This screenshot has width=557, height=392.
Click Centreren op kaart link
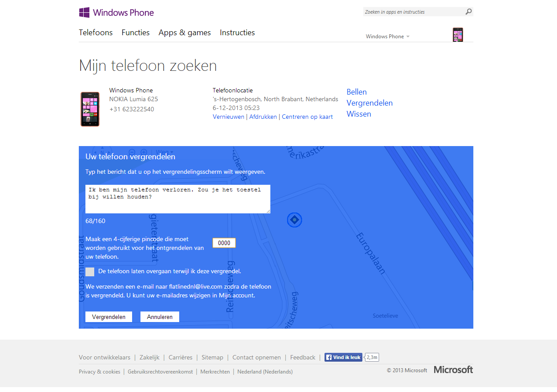307,117
